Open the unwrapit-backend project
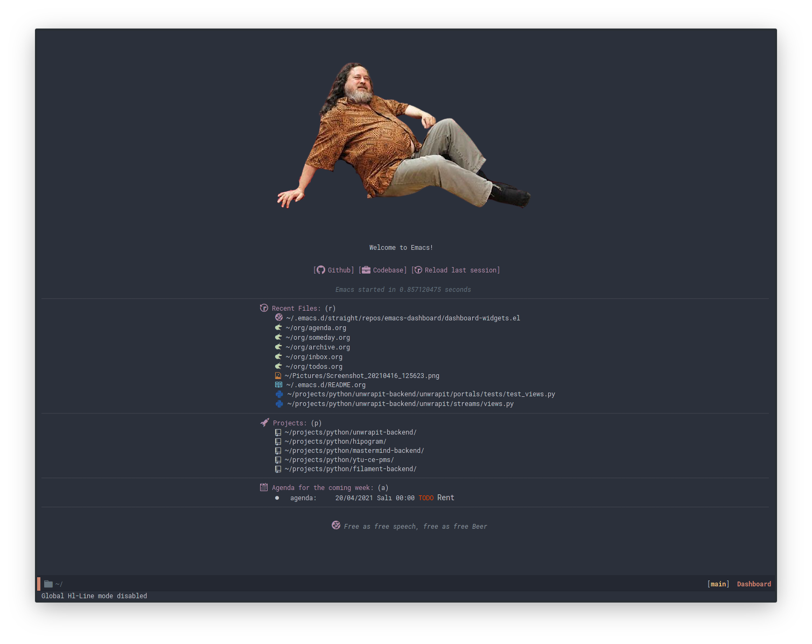The width and height of the screenshot is (812, 644). click(351, 432)
